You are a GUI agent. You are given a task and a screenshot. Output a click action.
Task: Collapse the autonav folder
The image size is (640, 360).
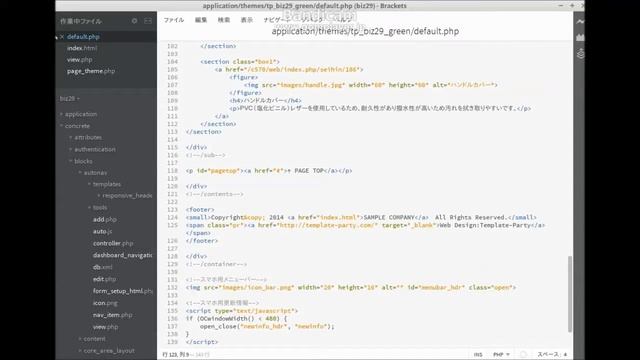pyautogui.click(x=95, y=173)
